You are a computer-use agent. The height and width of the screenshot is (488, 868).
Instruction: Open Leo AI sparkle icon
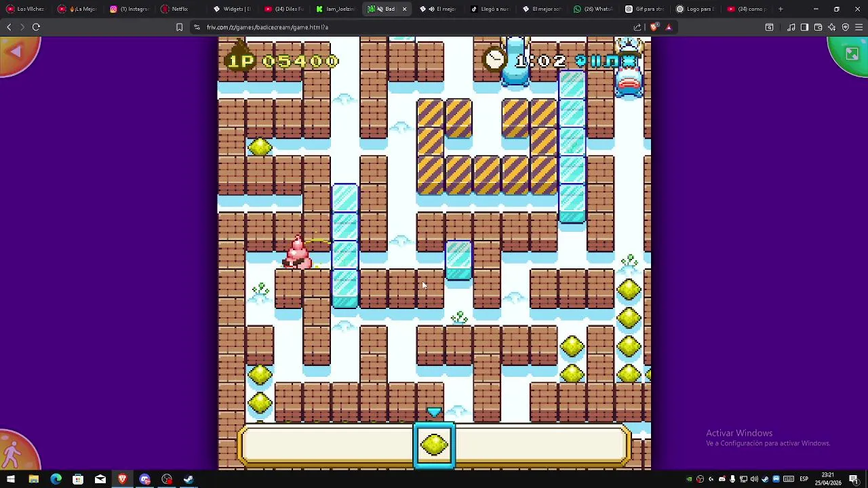click(x=832, y=27)
